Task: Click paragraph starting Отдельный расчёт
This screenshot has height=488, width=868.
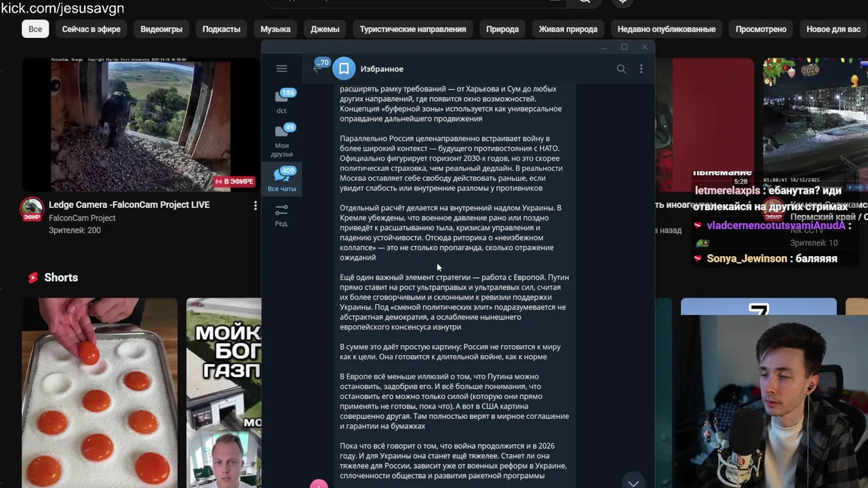Action: coord(451,232)
